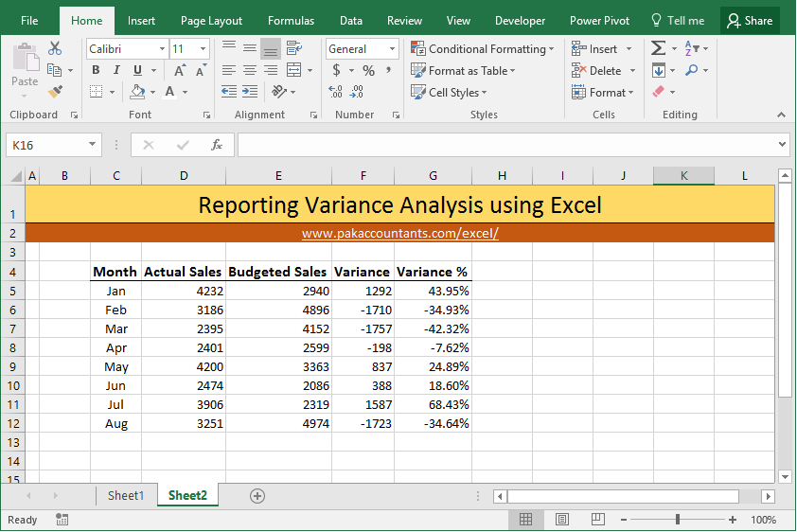This screenshot has height=532, width=797.
Task: Click the Increase Indent icon
Action: (250, 92)
